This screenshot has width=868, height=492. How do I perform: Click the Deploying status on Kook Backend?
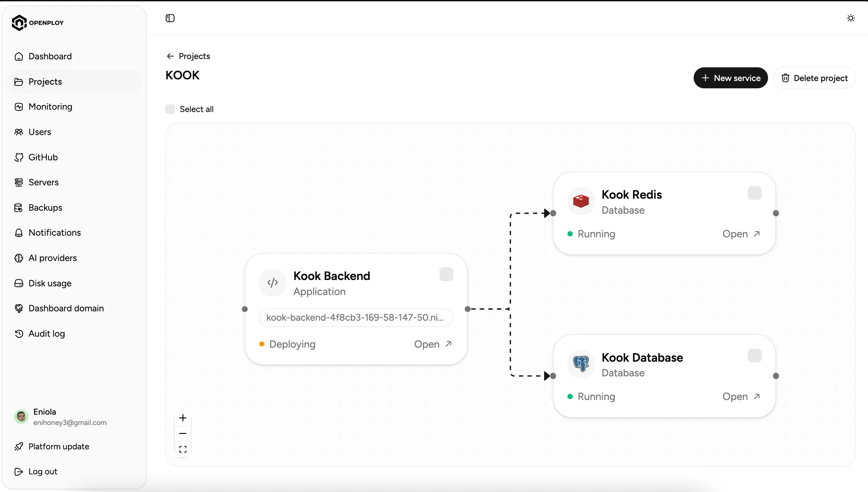pos(287,344)
